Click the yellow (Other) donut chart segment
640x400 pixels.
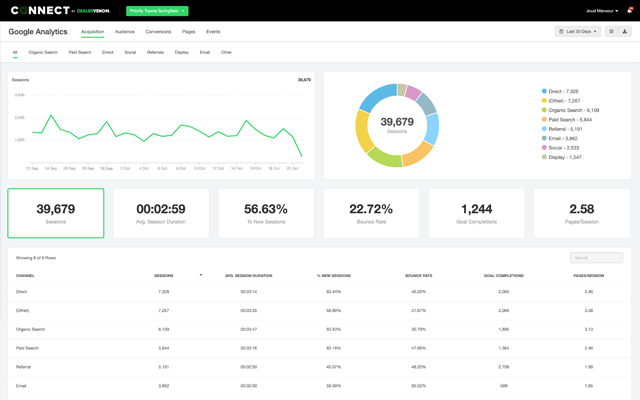pyautogui.click(x=362, y=131)
